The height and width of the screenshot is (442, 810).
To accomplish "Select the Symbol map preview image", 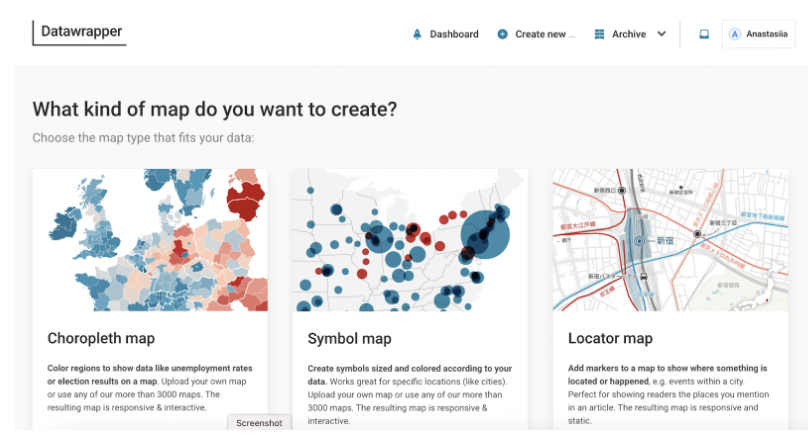I will (410, 240).
